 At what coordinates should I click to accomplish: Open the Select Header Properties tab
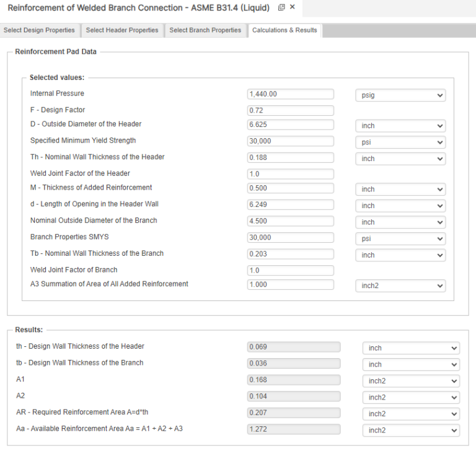pos(122,30)
